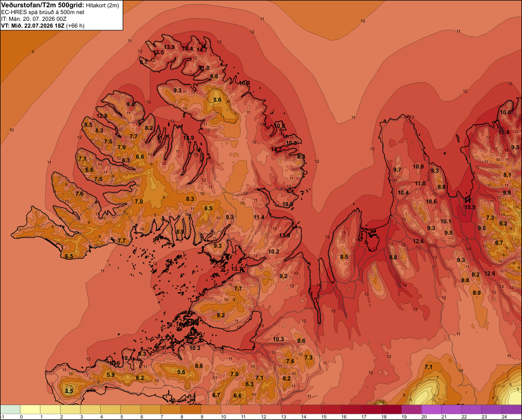Click the legend swatch between 13 and 14

pyautogui.click(x=291, y=409)
